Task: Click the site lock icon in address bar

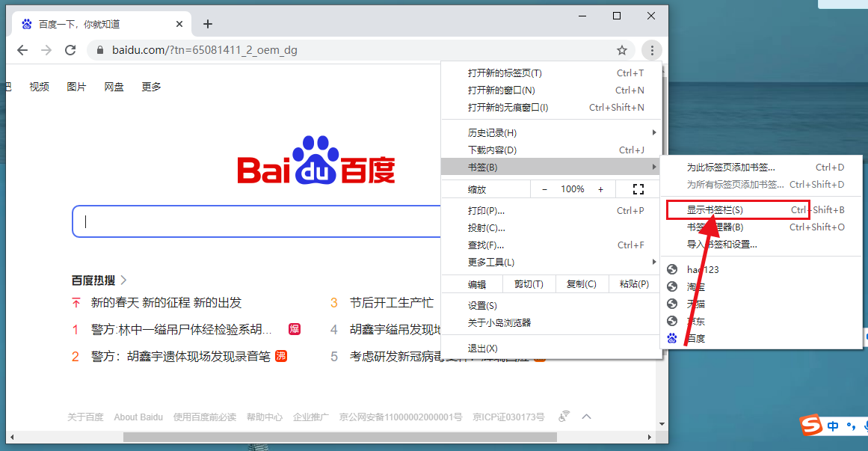Action: pos(100,50)
